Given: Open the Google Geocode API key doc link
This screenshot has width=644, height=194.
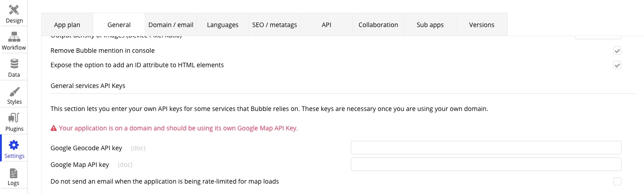Looking at the screenshot, I should 138,148.
